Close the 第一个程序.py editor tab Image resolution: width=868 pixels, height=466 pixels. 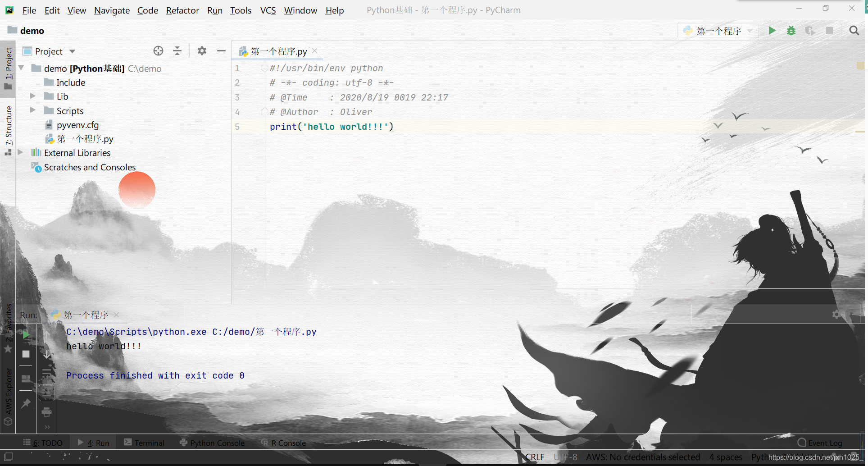[x=315, y=51]
